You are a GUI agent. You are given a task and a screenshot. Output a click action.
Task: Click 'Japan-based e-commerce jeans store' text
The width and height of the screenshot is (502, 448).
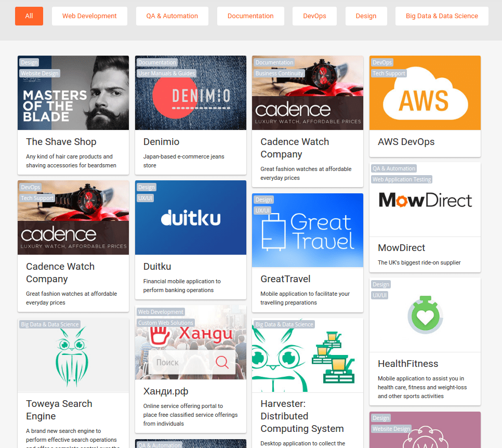click(x=184, y=161)
